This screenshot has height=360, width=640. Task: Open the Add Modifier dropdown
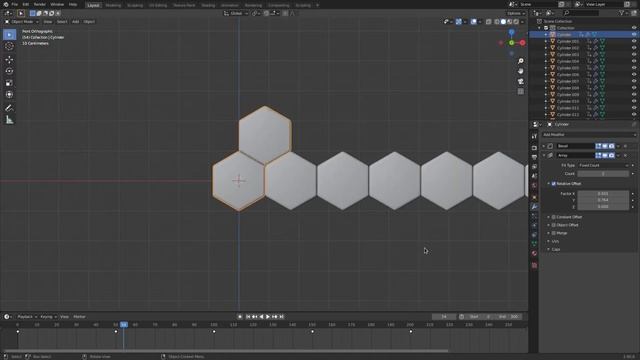[589, 135]
